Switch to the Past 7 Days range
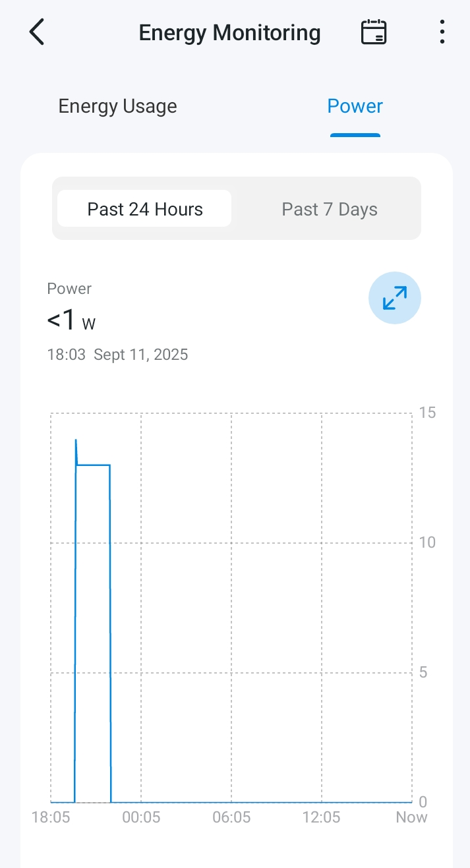Viewport: 470px width, 868px height. [330, 210]
